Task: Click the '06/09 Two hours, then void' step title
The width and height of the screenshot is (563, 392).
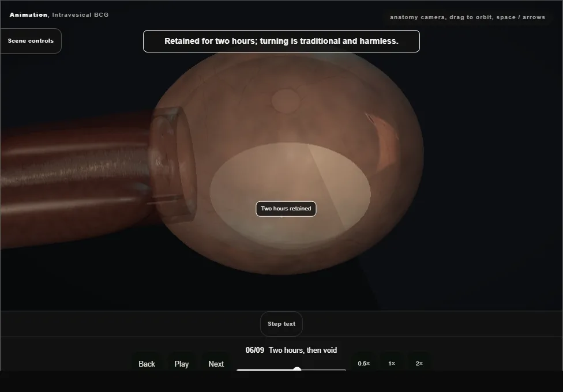Action: [291, 350]
